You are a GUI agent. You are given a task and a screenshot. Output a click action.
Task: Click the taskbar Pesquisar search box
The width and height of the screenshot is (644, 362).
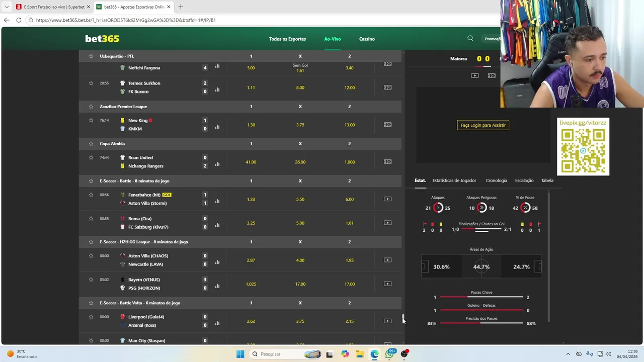[x=286, y=354]
